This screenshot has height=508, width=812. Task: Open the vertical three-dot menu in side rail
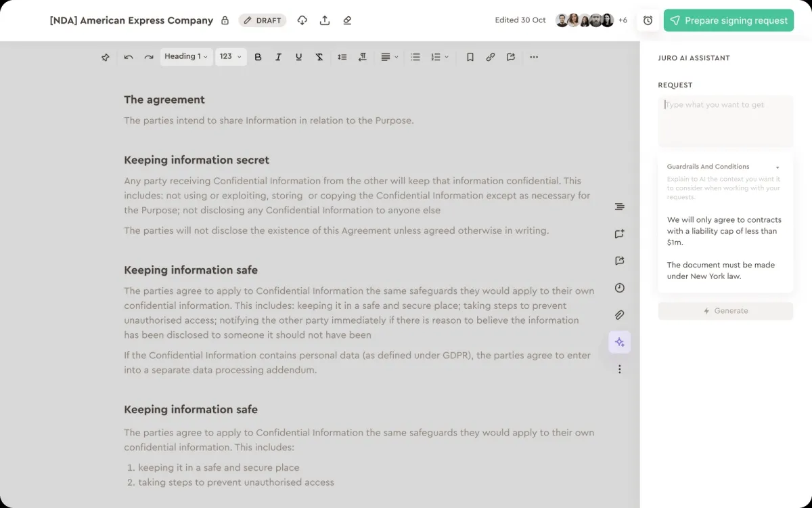(x=619, y=369)
